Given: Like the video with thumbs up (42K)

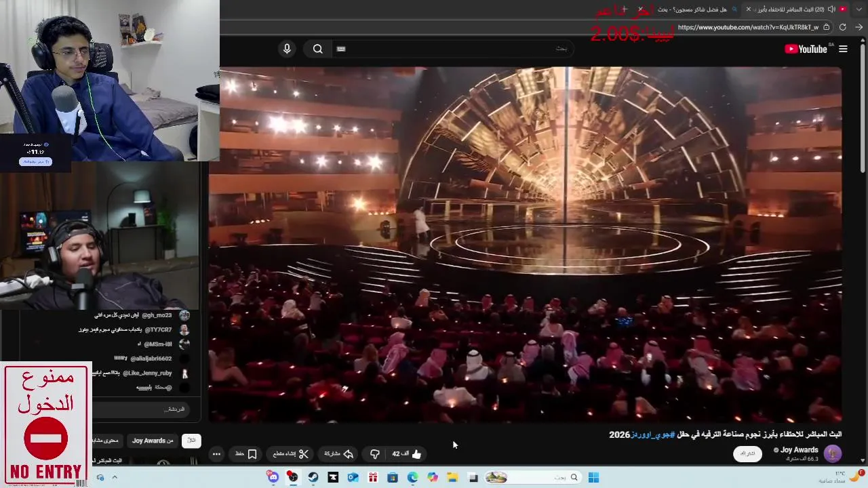Looking at the screenshot, I should [407, 454].
